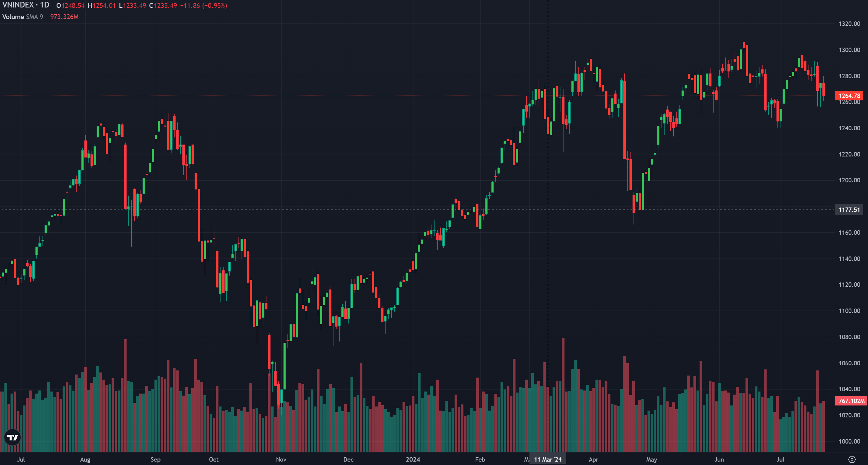Viewport: 868px width, 465px height.
Task: Click the 1177.51 crosshair price label
Action: (849, 210)
